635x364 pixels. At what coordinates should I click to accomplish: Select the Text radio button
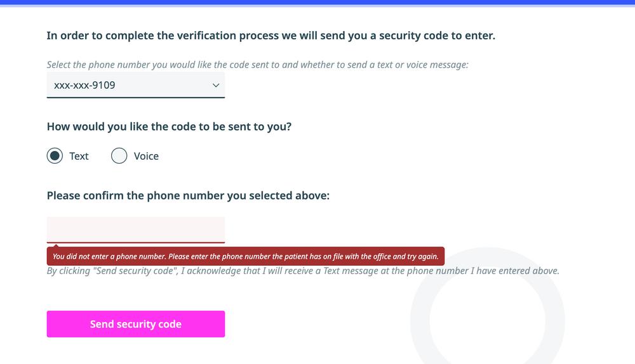55,156
